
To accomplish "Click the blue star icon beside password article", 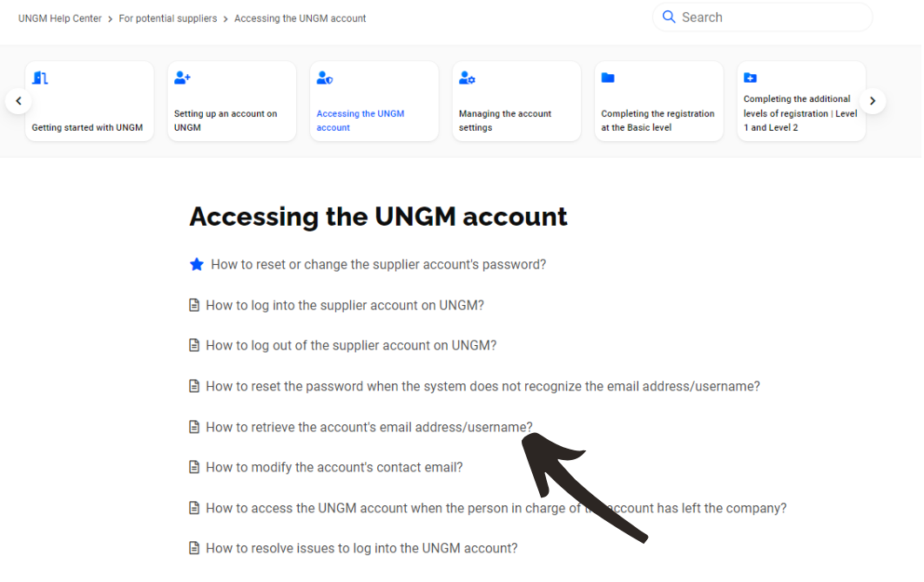I will (197, 264).
